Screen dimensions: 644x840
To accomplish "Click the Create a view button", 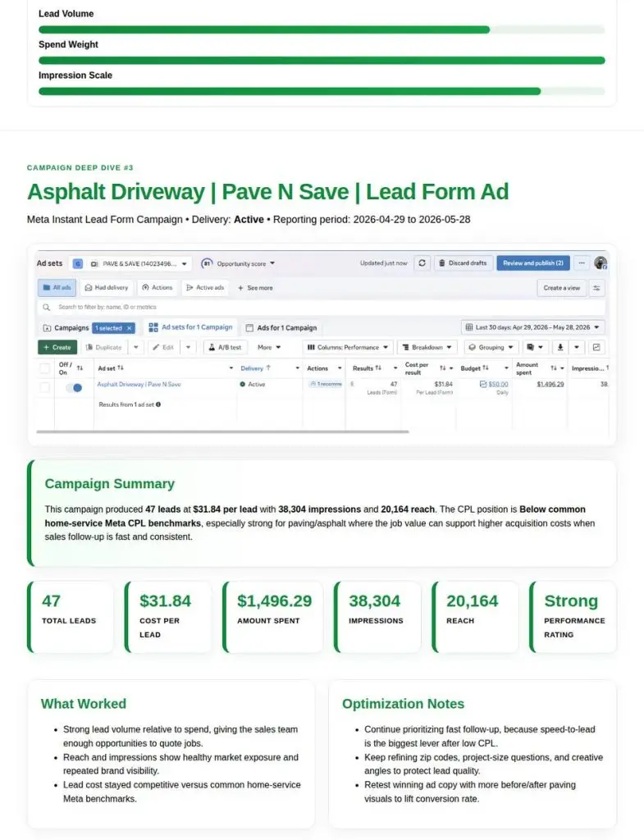I will click(x=561, y=288).
